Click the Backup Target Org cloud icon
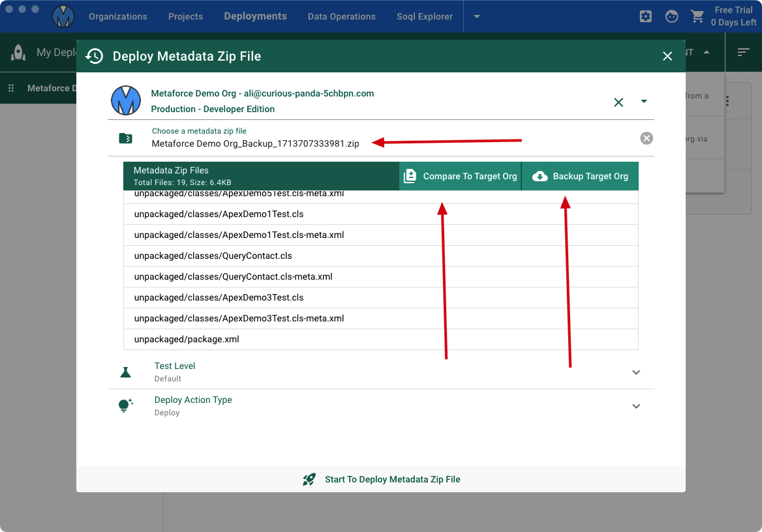This screenshot has height=532, width=762. point(540,177)
